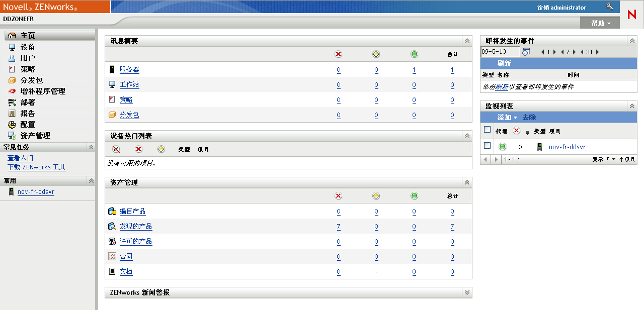
Task: Click the home icon beside 主页
Action: 13,36
